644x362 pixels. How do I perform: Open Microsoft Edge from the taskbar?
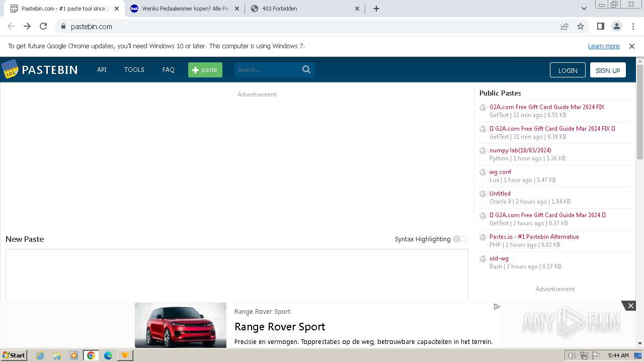point(108,355)
